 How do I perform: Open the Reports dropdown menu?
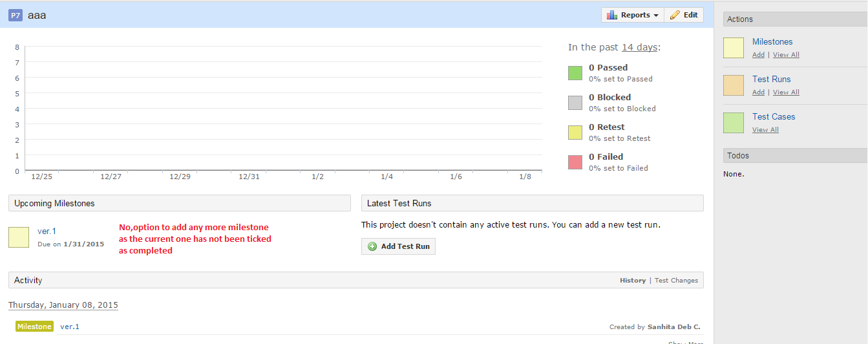pyautogui.click(x=633, y=15)
